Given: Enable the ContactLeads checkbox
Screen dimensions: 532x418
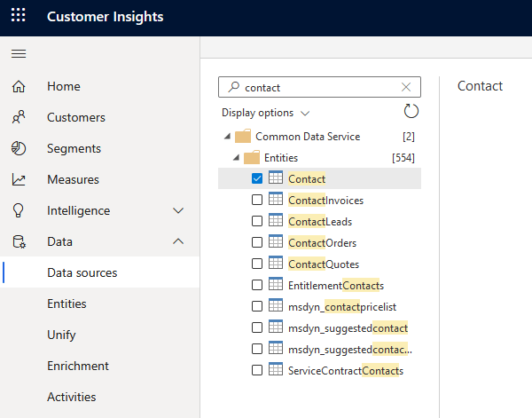Looking at the screenshot, I should coord(257,222).
